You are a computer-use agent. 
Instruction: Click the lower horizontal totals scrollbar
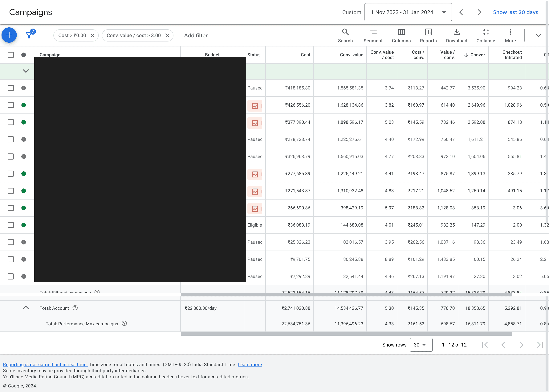pos(347,334)
